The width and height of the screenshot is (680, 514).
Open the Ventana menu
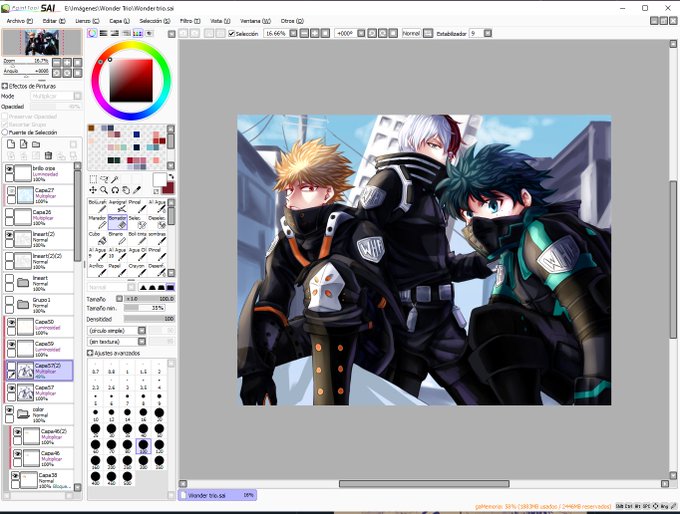coord(255,21)
